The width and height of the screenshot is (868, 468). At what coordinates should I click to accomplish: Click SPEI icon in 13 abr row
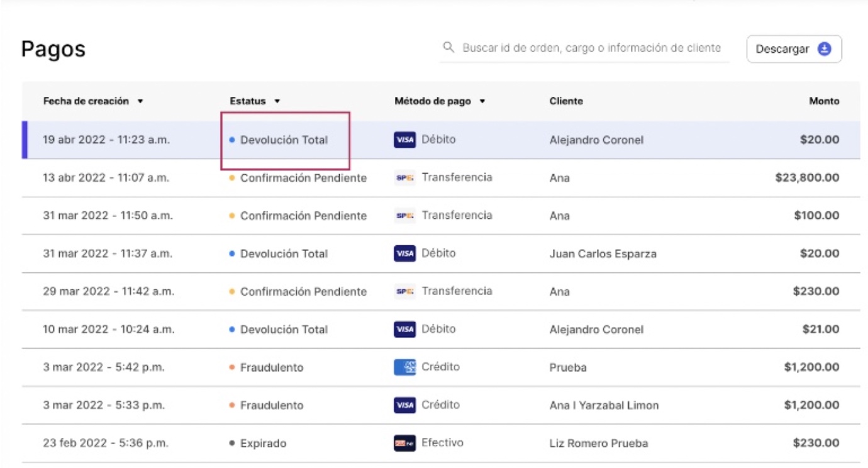[x=404, y=178]
